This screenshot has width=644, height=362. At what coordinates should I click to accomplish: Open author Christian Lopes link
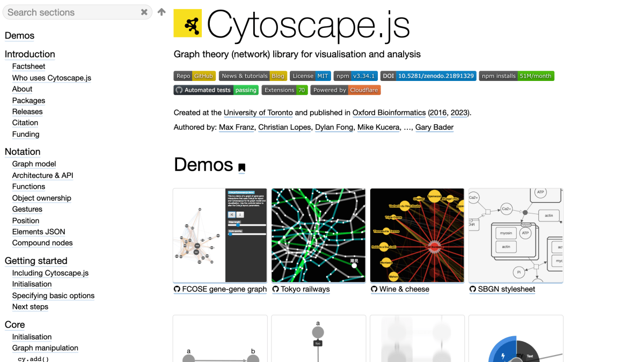[x=284, y=127]
